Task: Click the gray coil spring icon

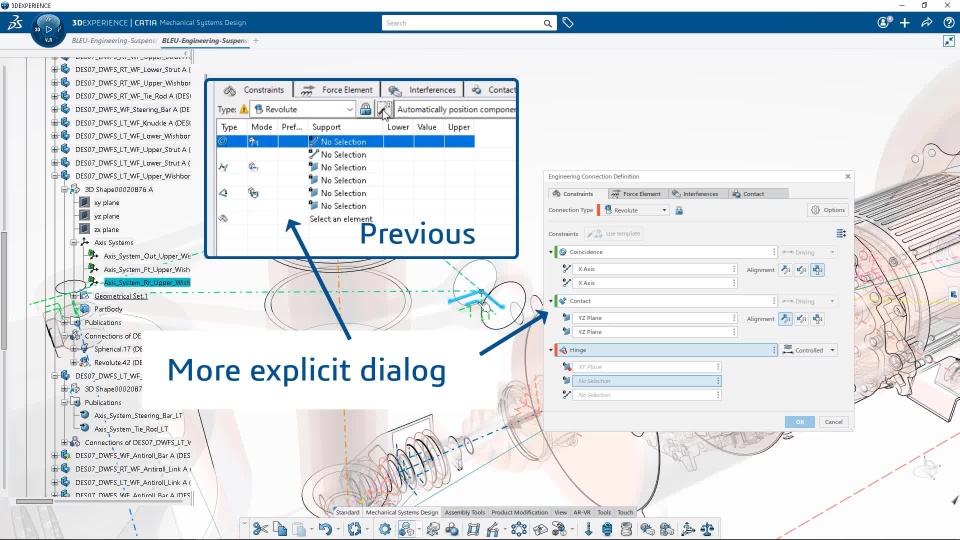Action: click(x=626, y=529)
